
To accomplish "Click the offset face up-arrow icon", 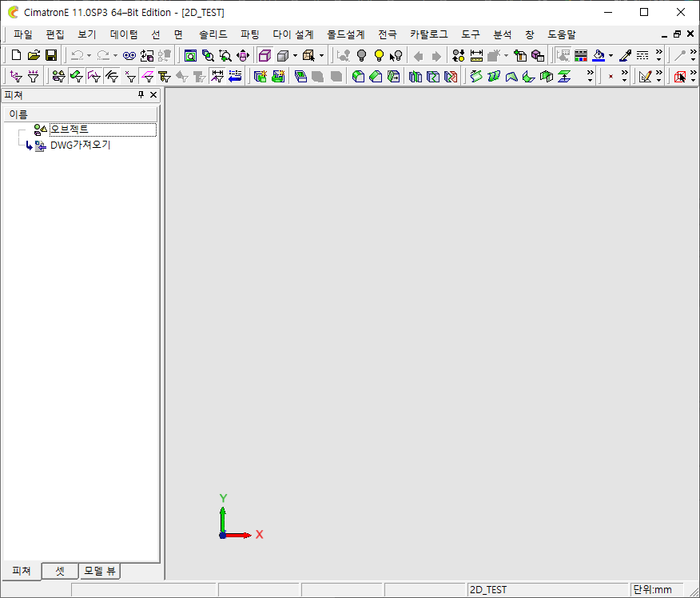I will click(564, 77).
